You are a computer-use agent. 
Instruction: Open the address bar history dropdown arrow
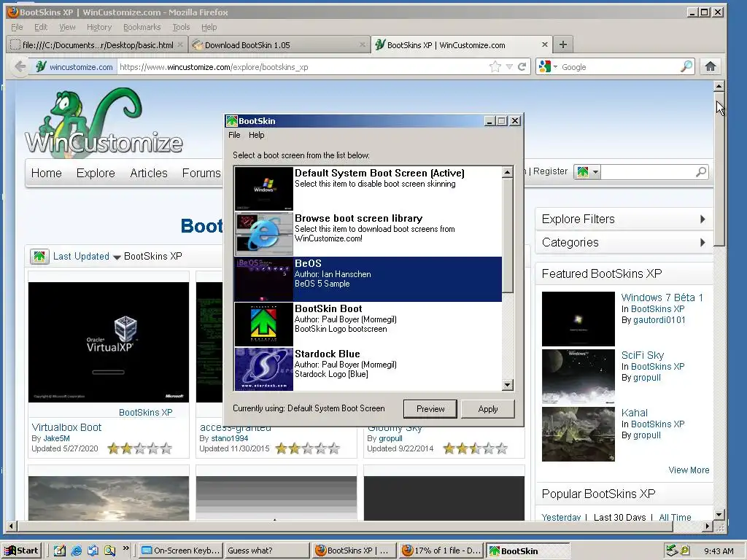(x=508, y=66)
